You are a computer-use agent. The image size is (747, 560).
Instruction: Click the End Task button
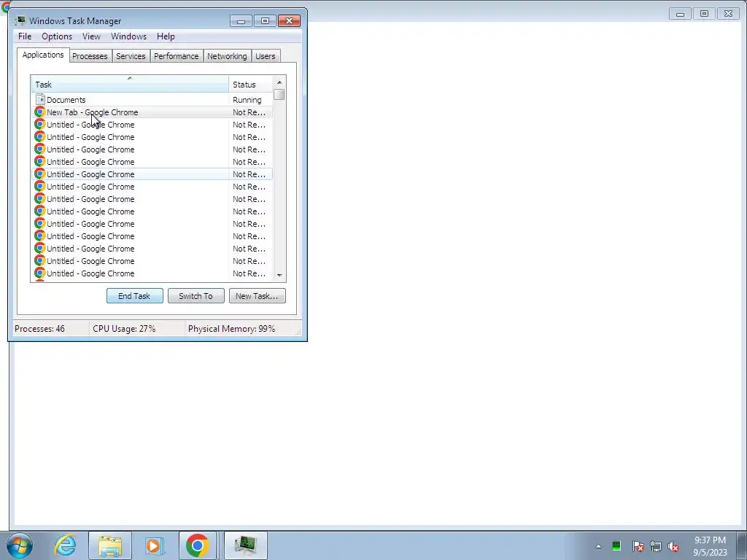point(135,296)
